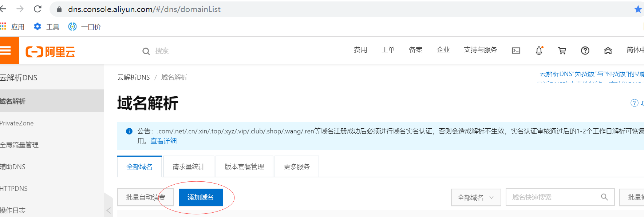Open the 云解析DNS免费版与付费版 notice link
This screenshot has height=217, width=644.
(x=592, y=74)
